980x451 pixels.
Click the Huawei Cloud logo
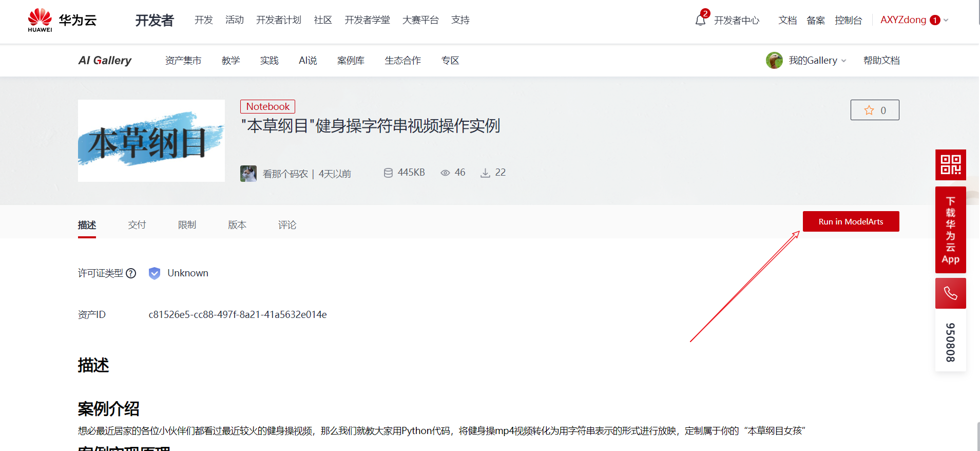point(62,20)
